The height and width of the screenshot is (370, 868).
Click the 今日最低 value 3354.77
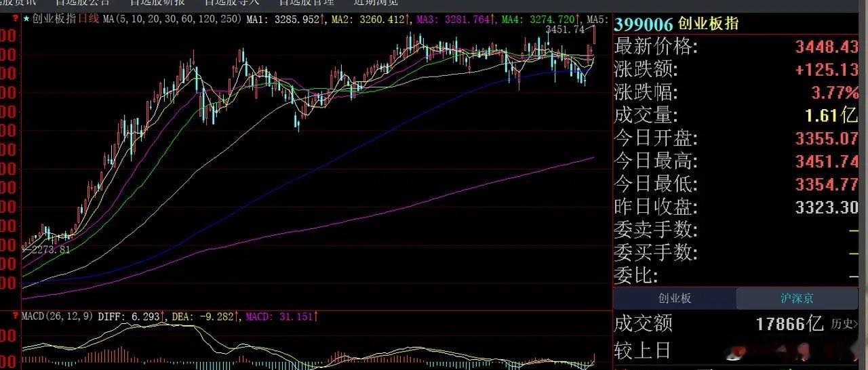click(827, 184)
